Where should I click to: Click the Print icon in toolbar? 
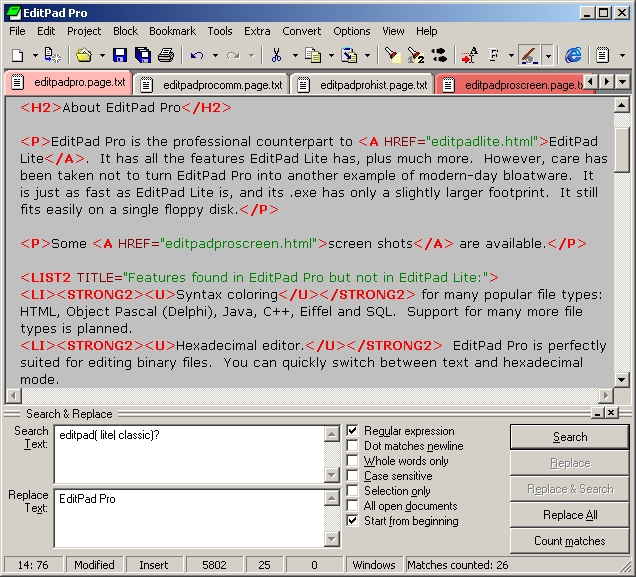tap(166, 55)
